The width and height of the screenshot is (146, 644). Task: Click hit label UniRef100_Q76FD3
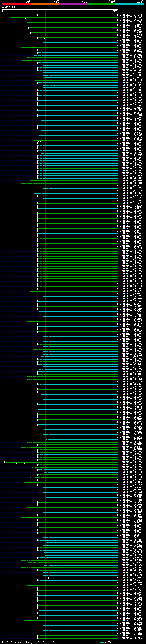131,572
